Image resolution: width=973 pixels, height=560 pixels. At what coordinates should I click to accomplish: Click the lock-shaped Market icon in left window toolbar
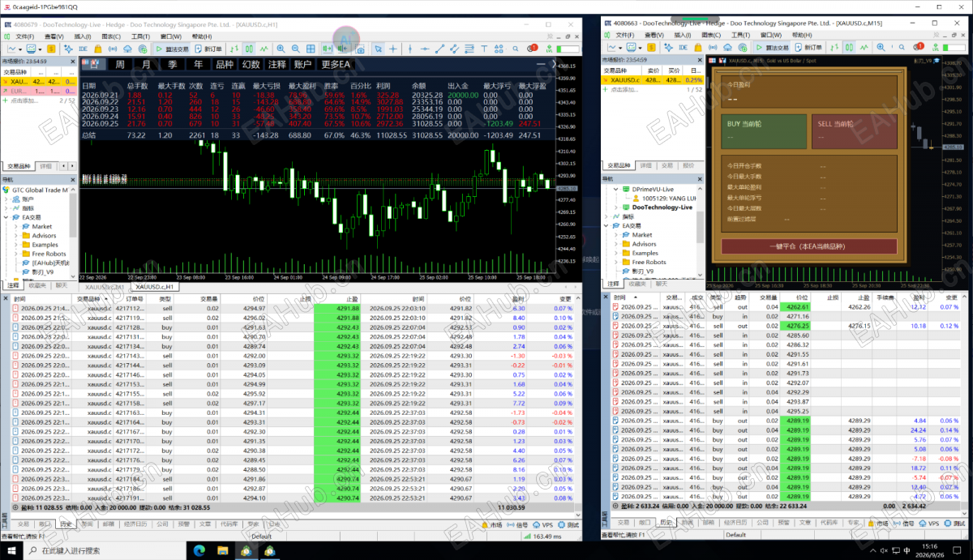[97, 49]
